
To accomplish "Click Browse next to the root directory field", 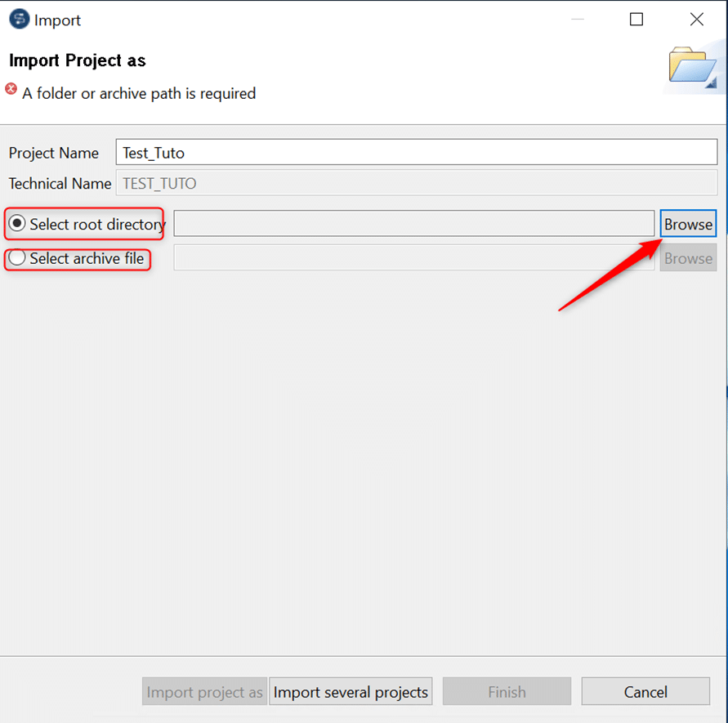I will tap(688, 224).
